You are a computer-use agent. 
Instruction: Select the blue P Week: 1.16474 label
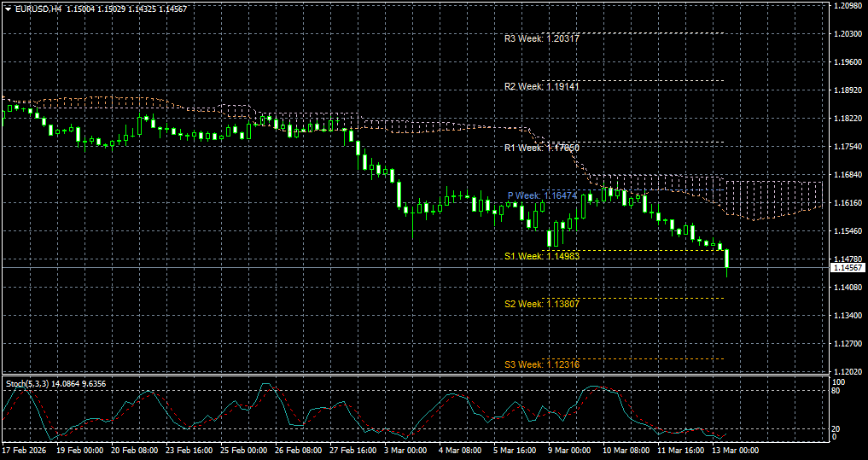(x=543, y=196)
